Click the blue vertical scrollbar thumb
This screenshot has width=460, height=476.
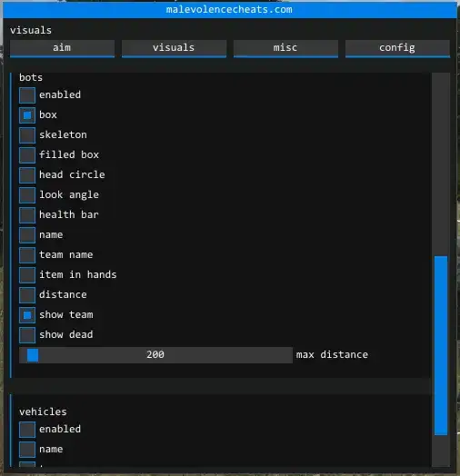tap(441, 345)
